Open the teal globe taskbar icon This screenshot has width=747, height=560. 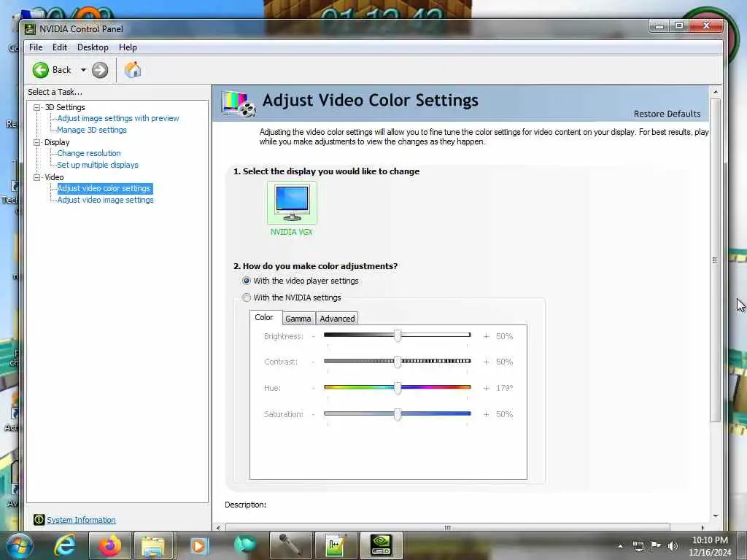click(245, 544)
